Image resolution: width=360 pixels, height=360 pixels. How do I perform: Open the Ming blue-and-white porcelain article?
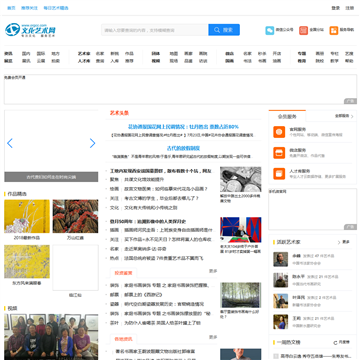(x=164, y=304)
